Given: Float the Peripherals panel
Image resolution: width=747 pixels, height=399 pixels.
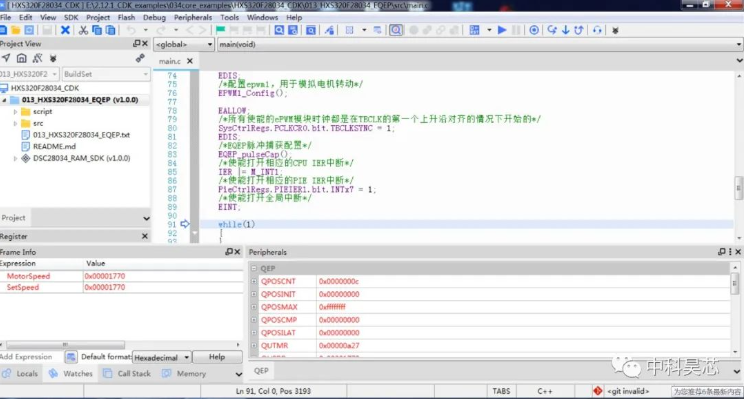Looking at the screenshot, I should [722, 251].
